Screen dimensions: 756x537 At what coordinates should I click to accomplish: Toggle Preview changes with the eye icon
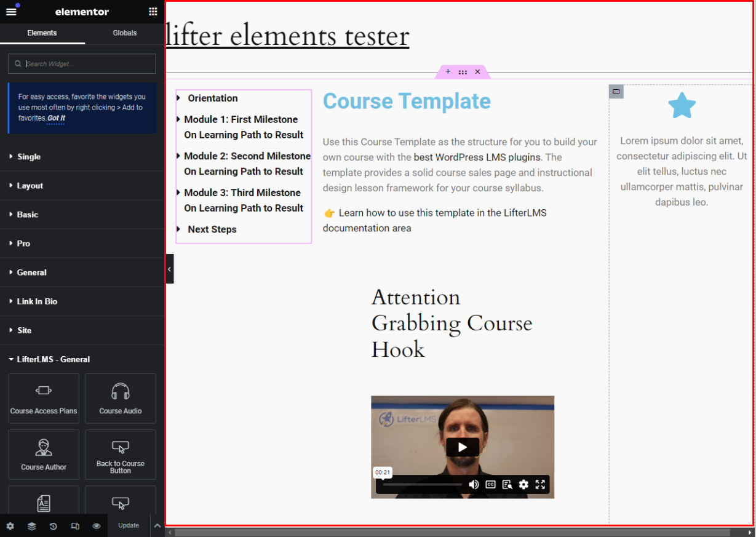(x=96, y=526)
